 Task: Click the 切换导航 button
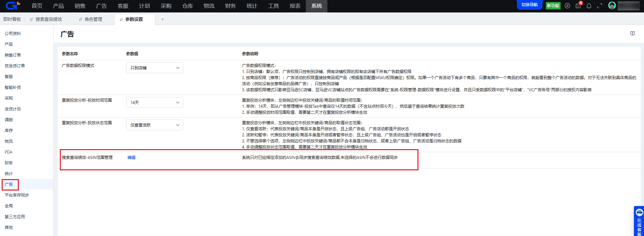(529, 5)
